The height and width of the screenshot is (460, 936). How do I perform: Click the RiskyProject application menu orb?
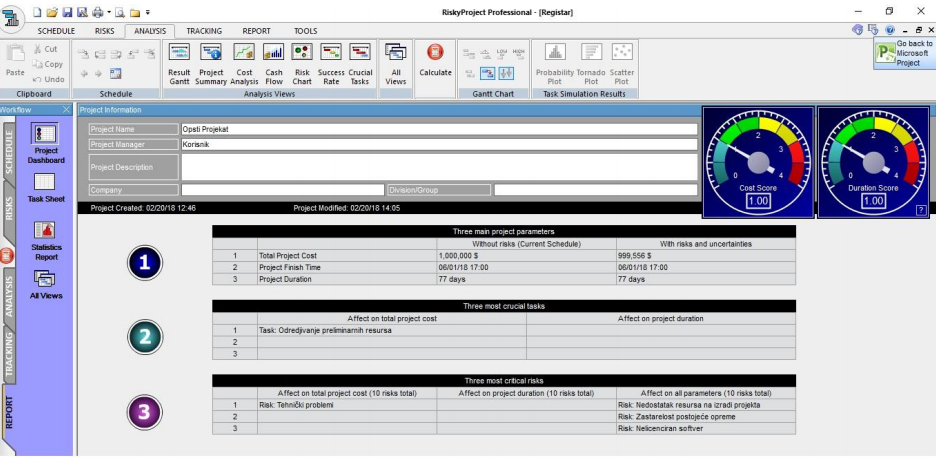coord(13,17)
